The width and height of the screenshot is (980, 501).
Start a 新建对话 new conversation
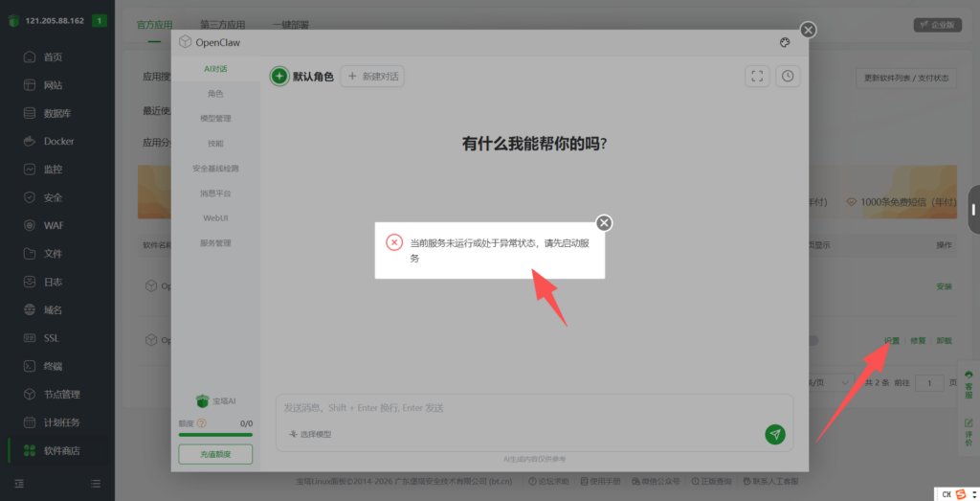pyautogui.click(x=372, y=77)
